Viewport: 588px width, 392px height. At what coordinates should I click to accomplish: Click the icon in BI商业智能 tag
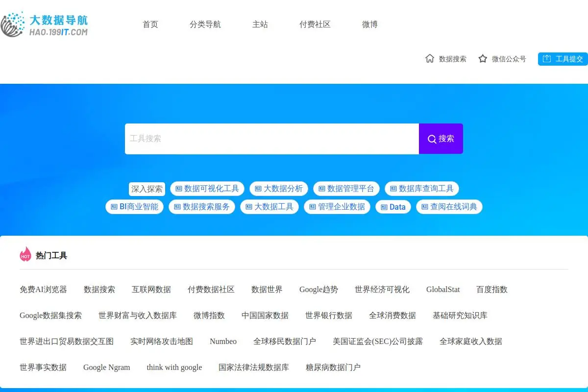pos(114,207)
